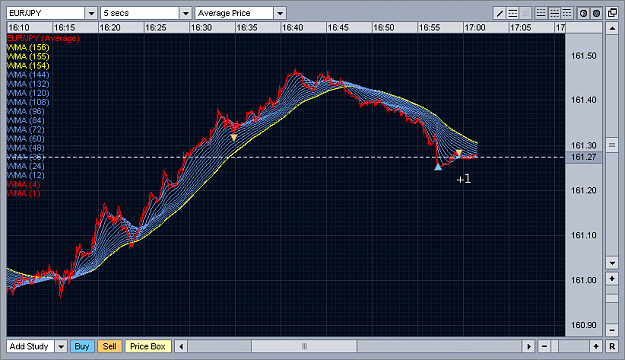625x360 pixels.
Task: Choose gridline style with solid middle line
Action: pyautogui.click(x=554, y=13)
